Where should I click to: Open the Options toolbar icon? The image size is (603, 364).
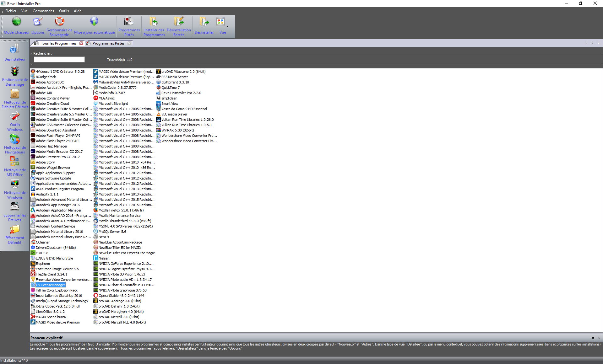coord(38,26)
